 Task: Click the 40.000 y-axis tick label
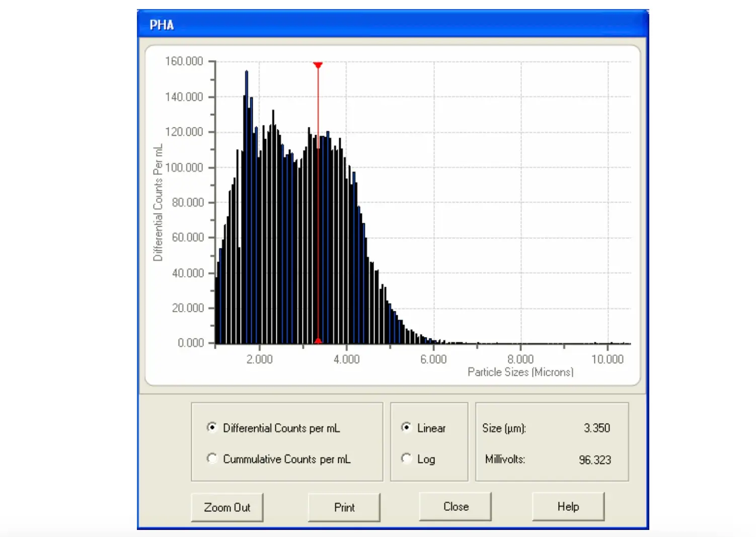tap(187, 273)
